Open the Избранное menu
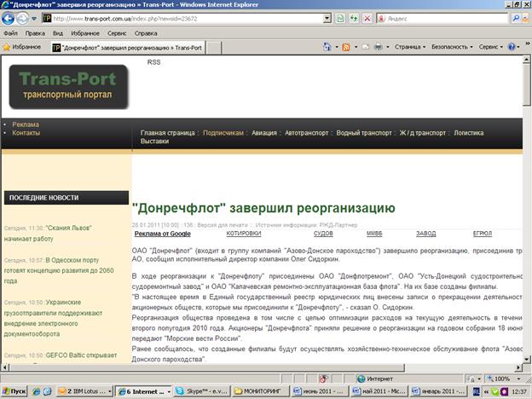The width and height of the screenshot is (532, 399). pyautogui.click(x=85, y=33)
